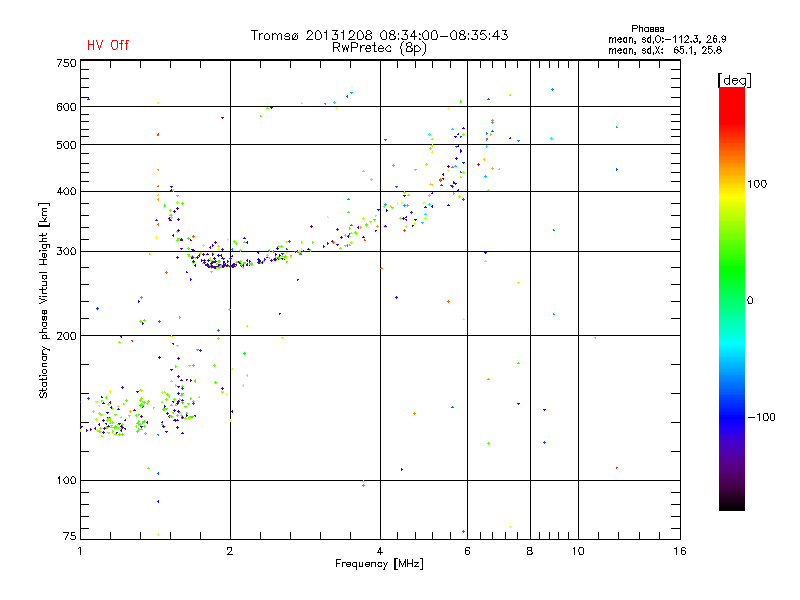Click the 'RwPretec (8p)' subtitle

click(379, 48)
